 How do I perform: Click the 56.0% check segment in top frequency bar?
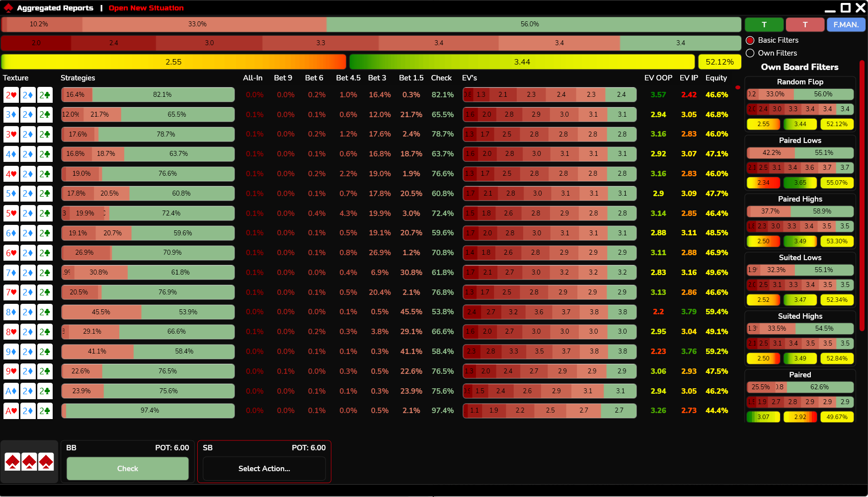[534, 24]
